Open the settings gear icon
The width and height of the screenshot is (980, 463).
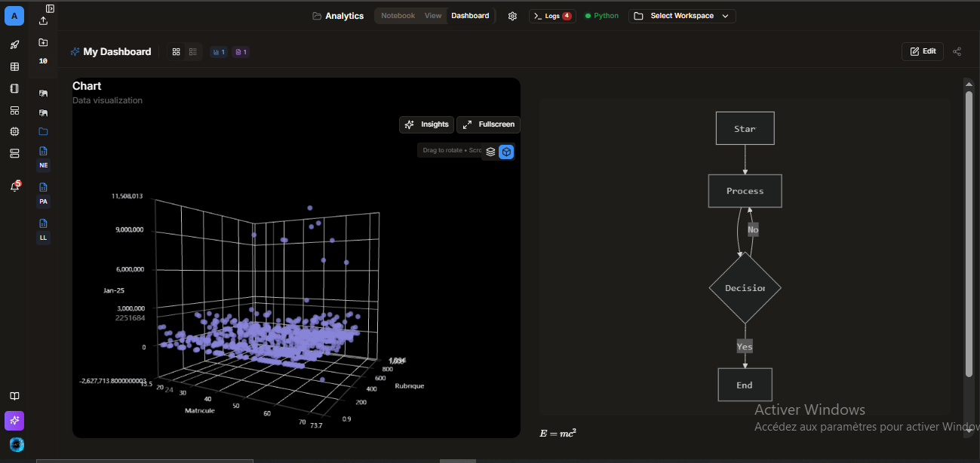512,16
